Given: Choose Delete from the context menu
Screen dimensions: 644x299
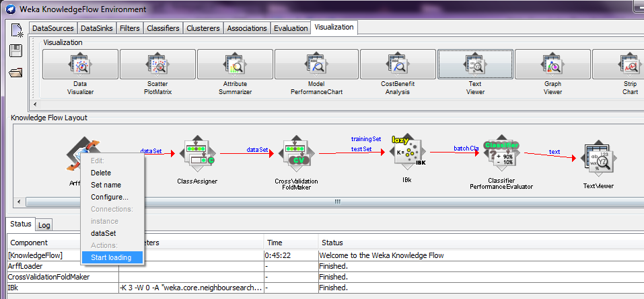Looking at the screenshot, I should tap(101, 173).
